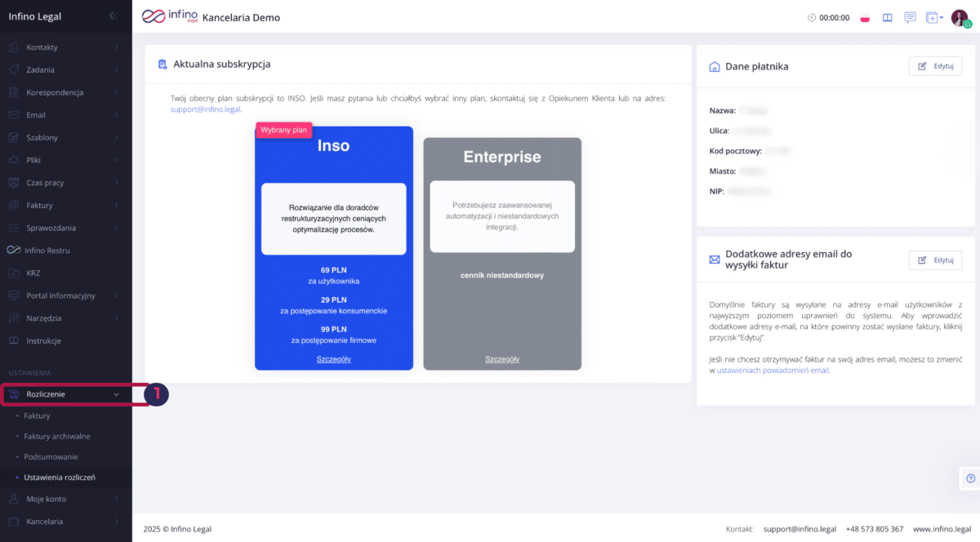This screenshot has width=980, height=542.
Task: Expand Kancelaria using its chevron
Action: coord(117,522)
